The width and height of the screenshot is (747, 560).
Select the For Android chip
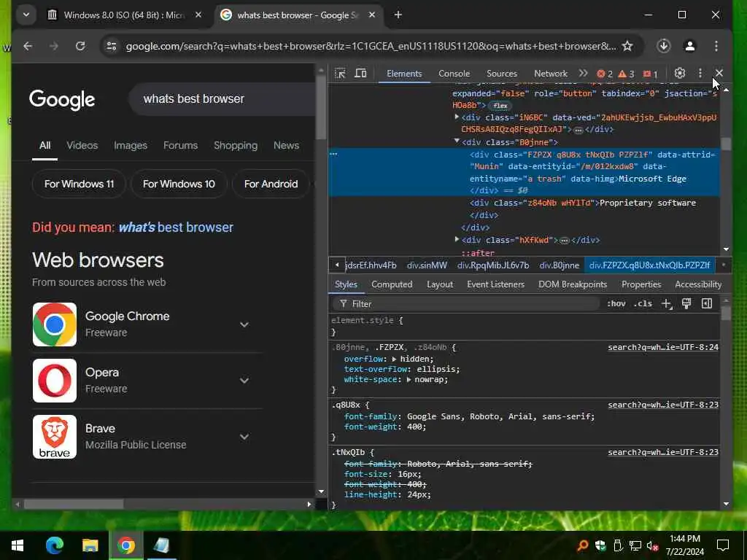271,184
